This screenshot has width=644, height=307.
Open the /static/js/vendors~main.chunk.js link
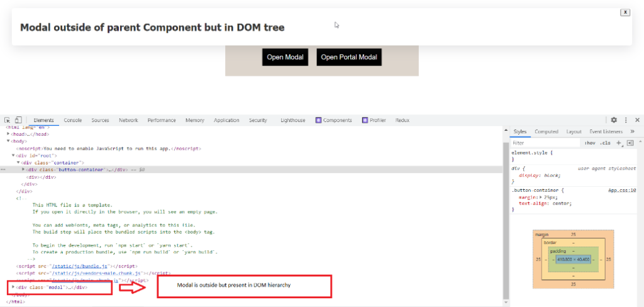96,273
